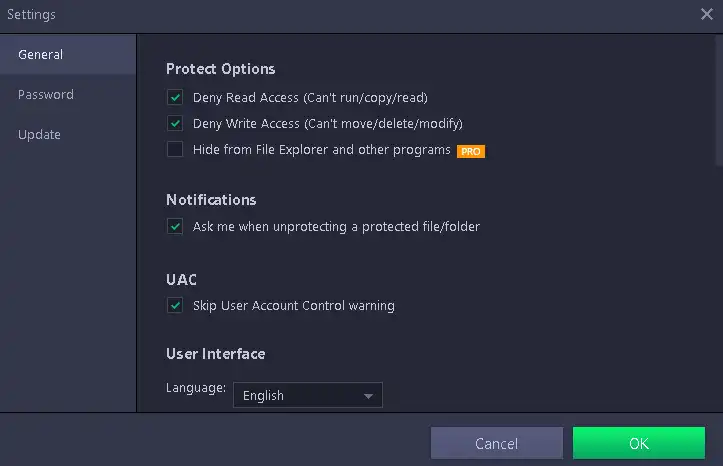
Task: Confirm settings with the green OK button
Action: pos(638,443)
